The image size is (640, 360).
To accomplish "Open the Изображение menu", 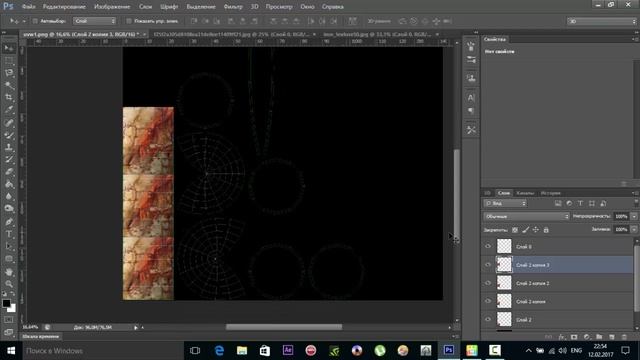I will click(x=112, y=7).
